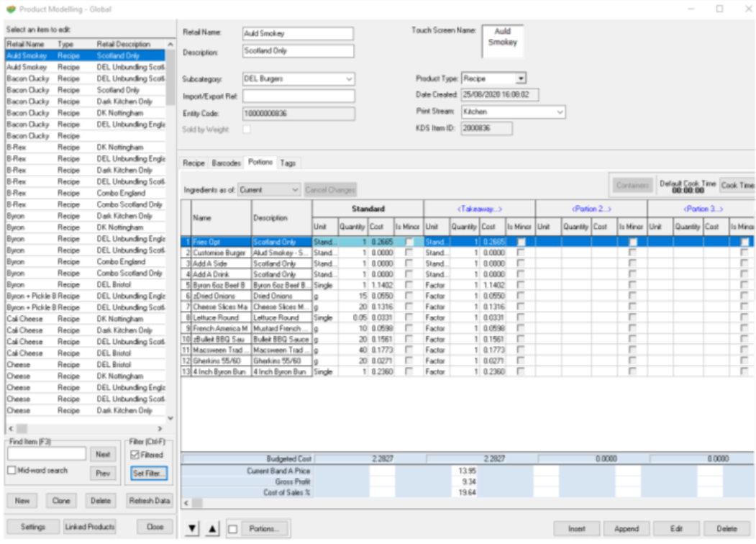Click the move down arrow icon

point(191,529)
